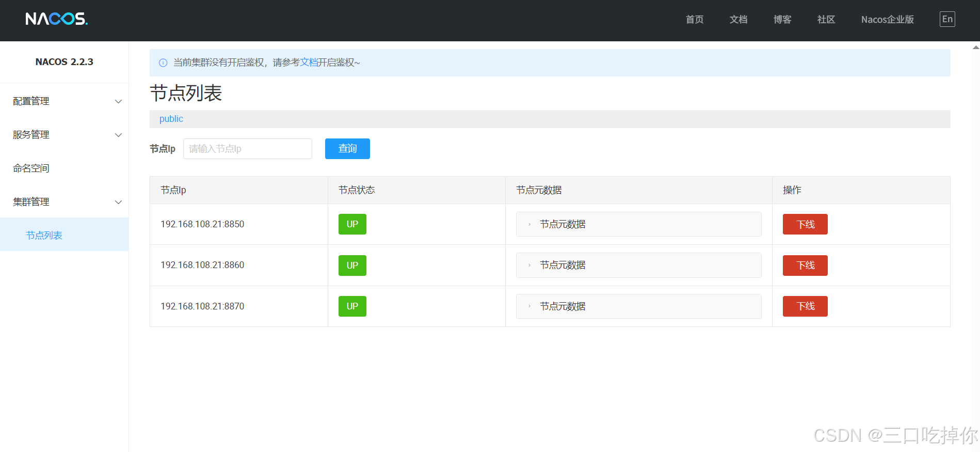This screenshot has height=452, width=980.
Task: Collapse the 集群管理 sidebar menu
Action: (65, 202)
